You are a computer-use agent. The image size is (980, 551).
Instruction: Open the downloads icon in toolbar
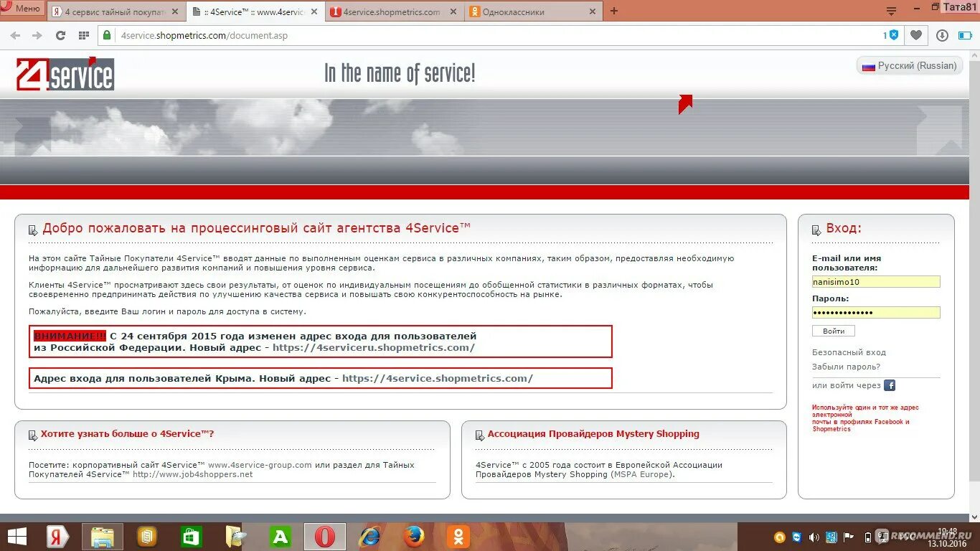943,35
